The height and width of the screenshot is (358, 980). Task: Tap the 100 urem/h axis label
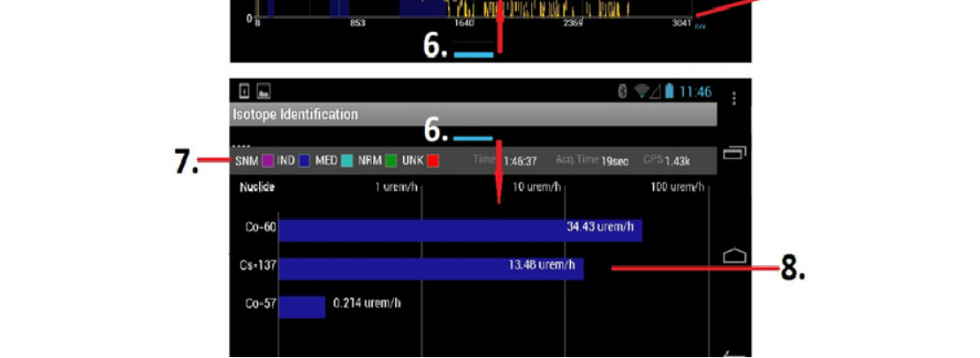678,187
